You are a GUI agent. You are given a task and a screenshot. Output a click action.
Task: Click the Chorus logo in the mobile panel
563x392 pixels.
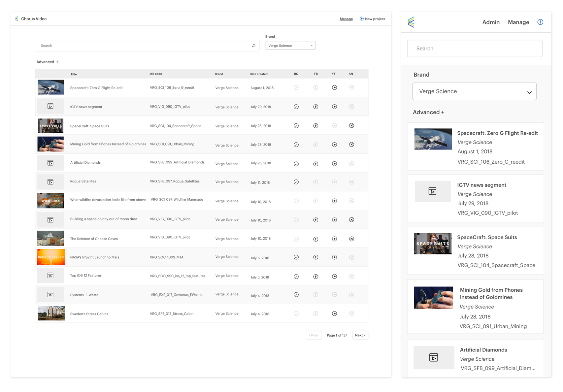[x=411, y=22]
